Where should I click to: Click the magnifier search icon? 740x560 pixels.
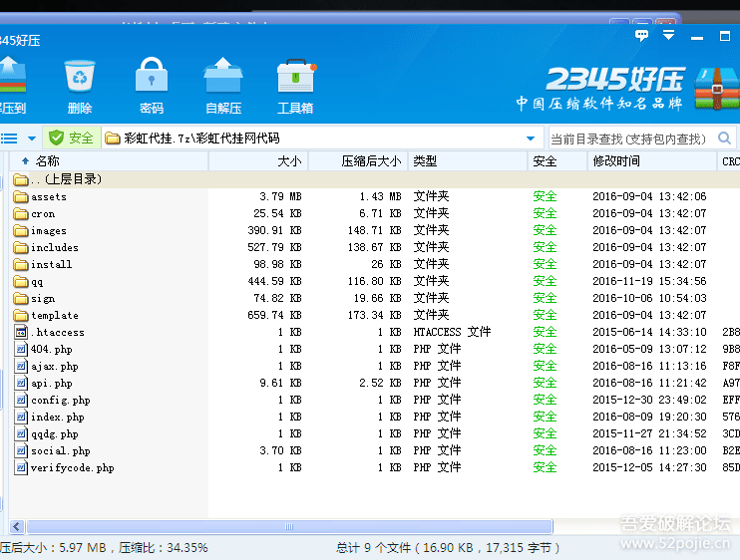point(724,139)
